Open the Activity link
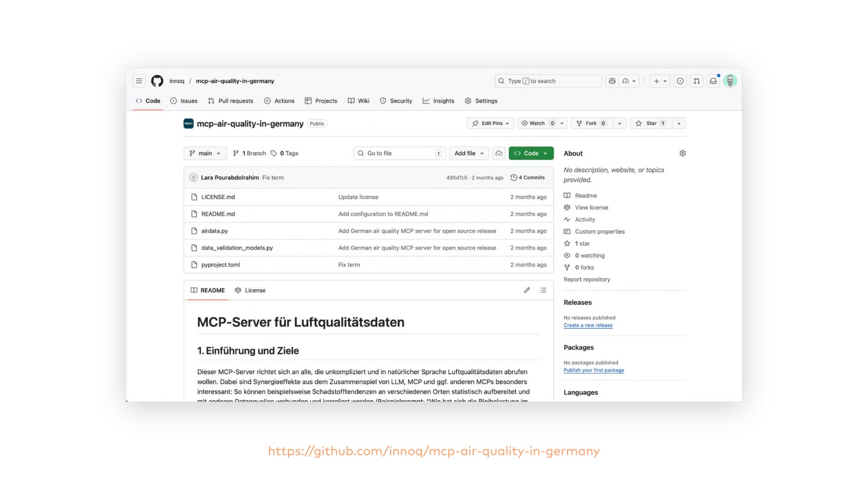The height and width of the screenshot is (488, 868). (x=579, y=220)
